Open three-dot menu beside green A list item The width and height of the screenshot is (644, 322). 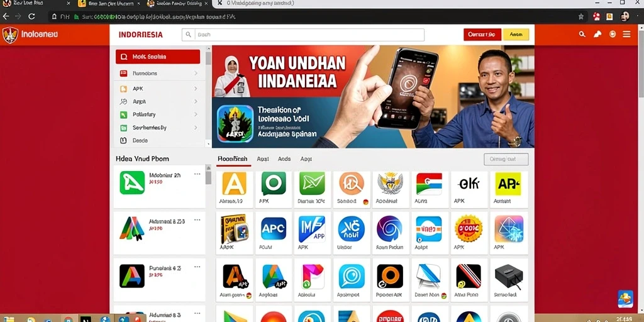coord(197,174)
